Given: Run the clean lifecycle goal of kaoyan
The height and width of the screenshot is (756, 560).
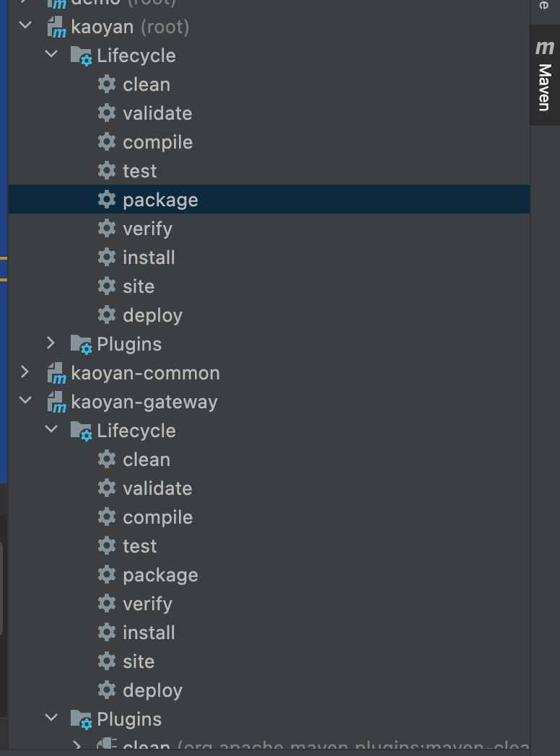Looking at the screenshot, I should tap(146, 84).
